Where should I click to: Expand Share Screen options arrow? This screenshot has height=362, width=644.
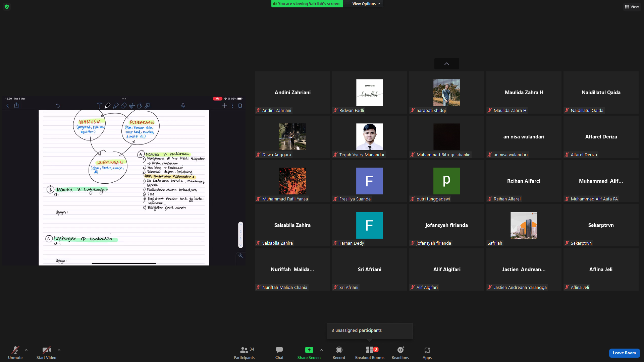coord(322,350)
